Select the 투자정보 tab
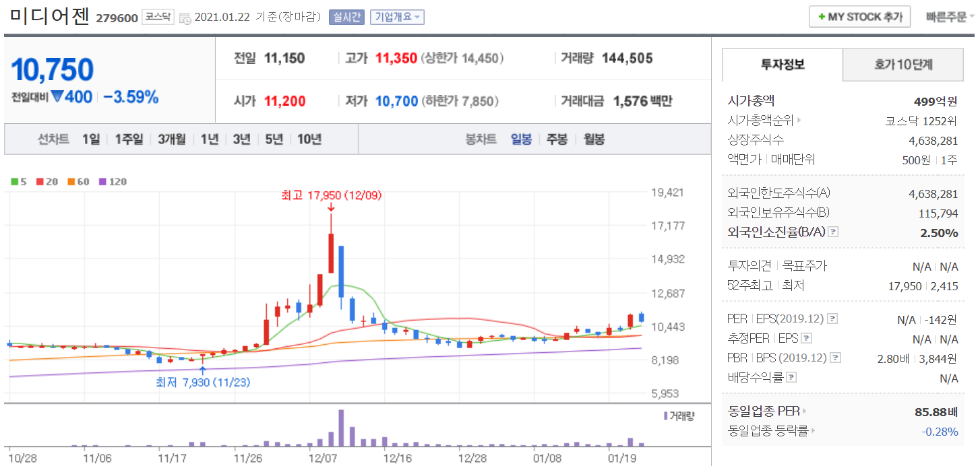Viewport: 980px width, 466px height. coord(782,65)
